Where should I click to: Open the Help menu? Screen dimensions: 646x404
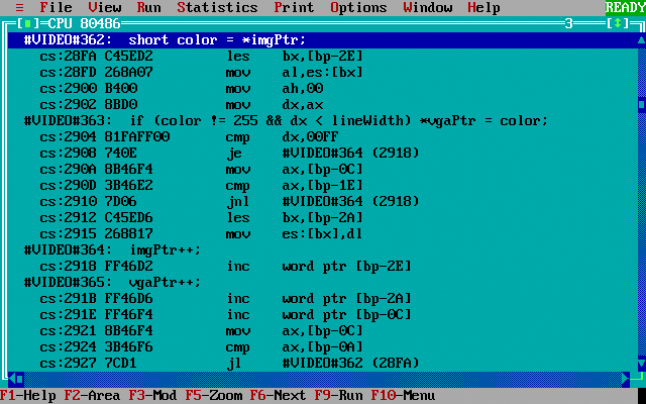coord(484,7)
